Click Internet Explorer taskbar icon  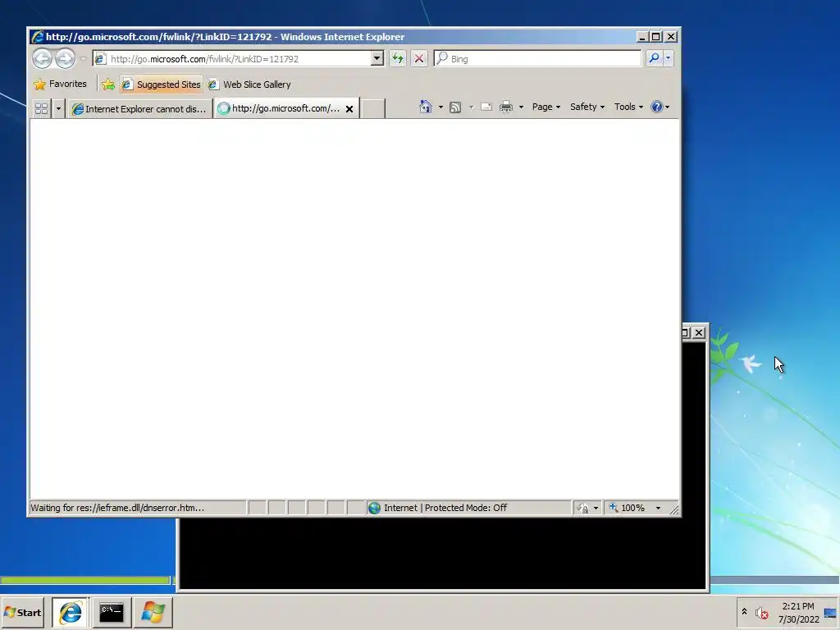[71, 612]
